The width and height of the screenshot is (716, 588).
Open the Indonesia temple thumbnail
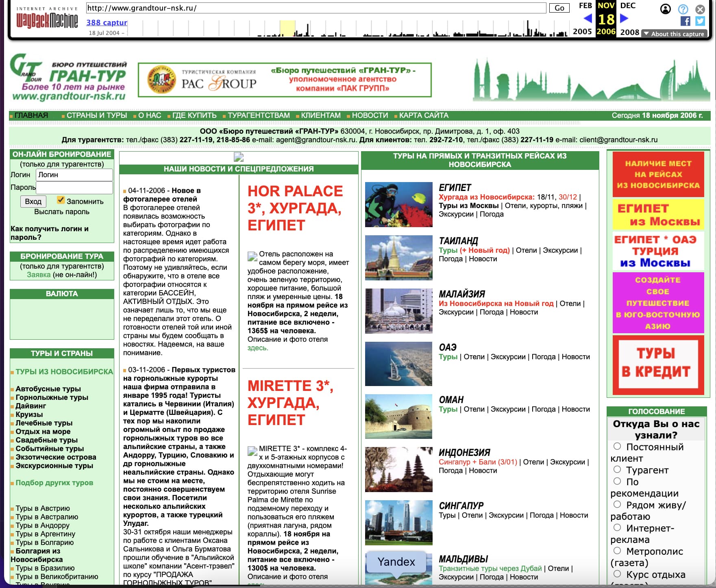pos(399,469)
